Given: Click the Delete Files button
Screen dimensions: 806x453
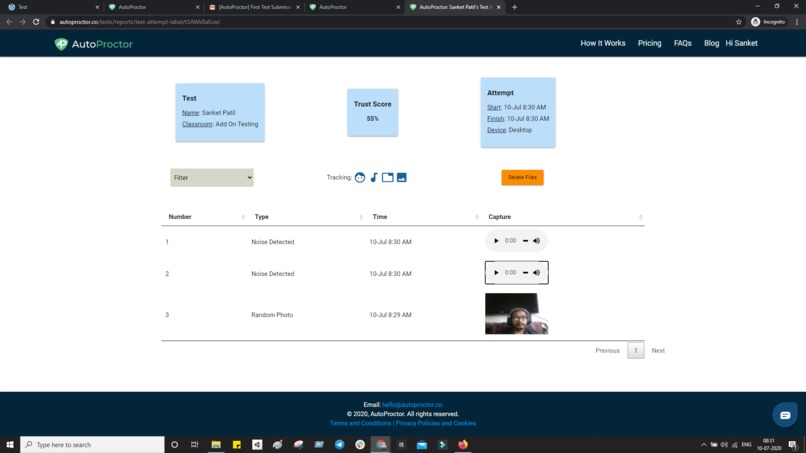Looking at the screenshot, I should click(x=522, y=177).
